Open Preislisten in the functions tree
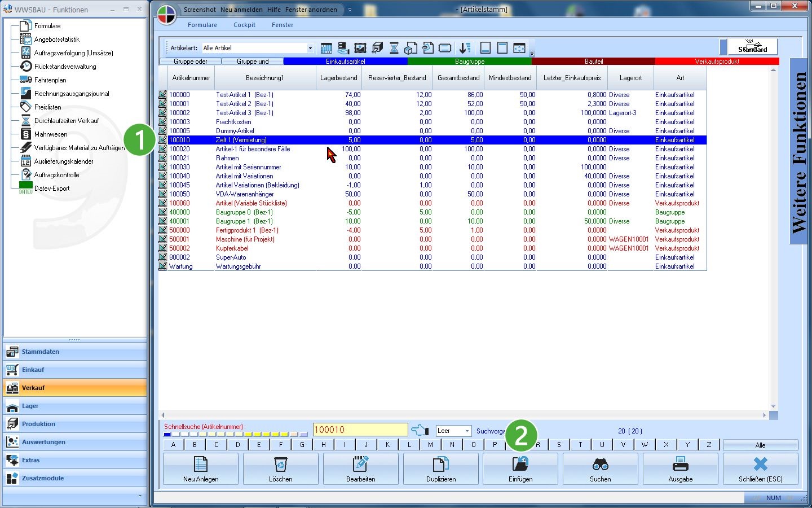The image size is (812, 508). pyautogui.click(x=47, y=107)
